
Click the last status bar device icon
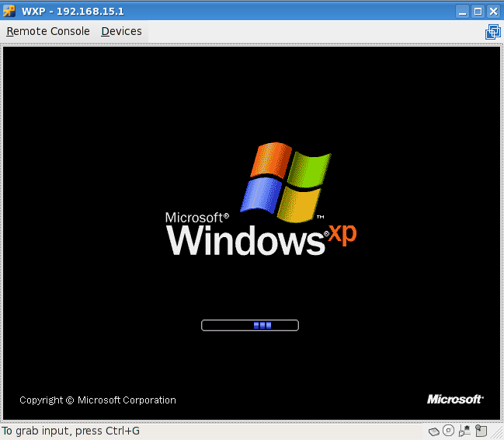[481, 431]
